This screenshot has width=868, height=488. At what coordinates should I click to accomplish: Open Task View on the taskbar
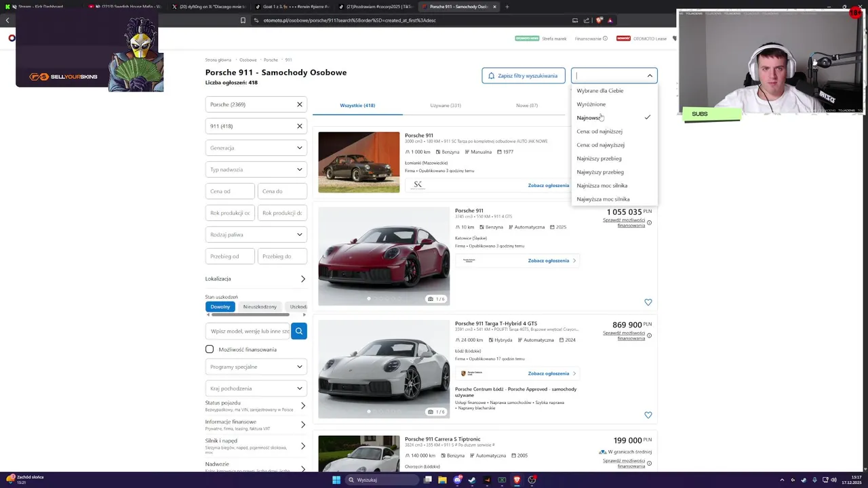pyautogui.click(x=427, y=480)
